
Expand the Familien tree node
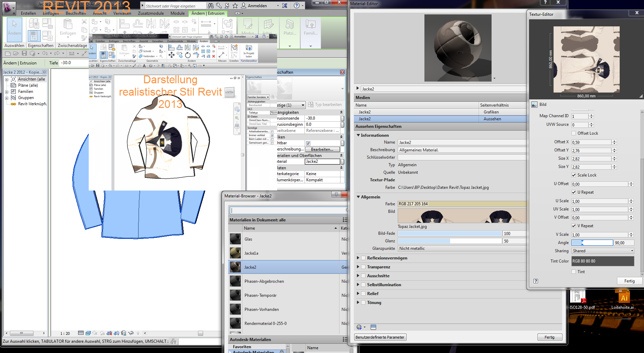7,92
